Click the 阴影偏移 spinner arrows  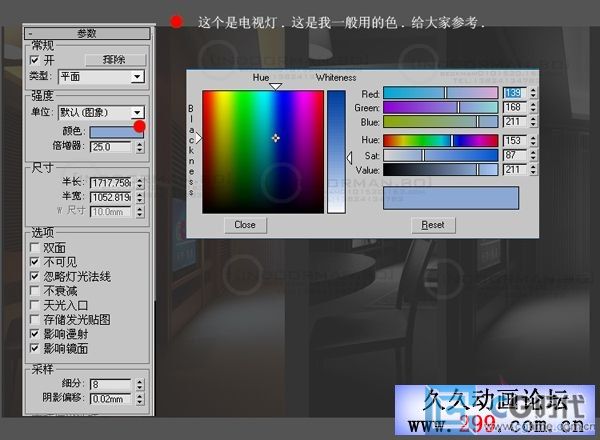(x=140, y=399)
